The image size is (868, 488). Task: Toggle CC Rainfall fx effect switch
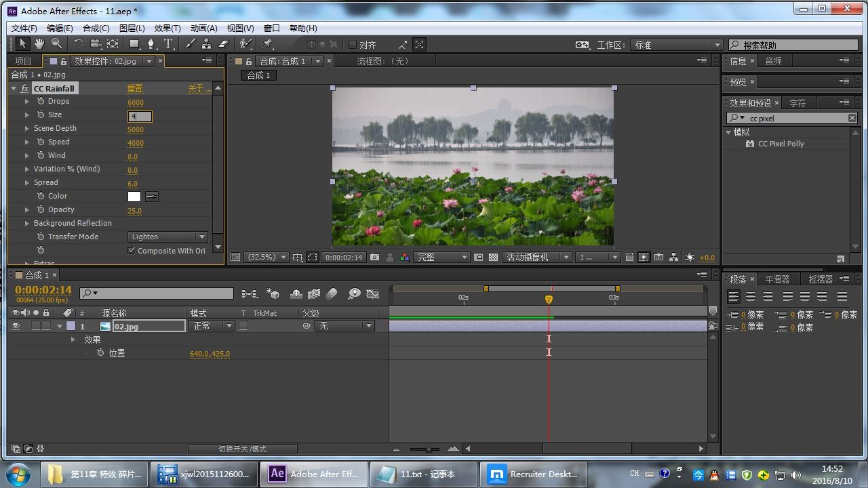[x=25, y=89]
